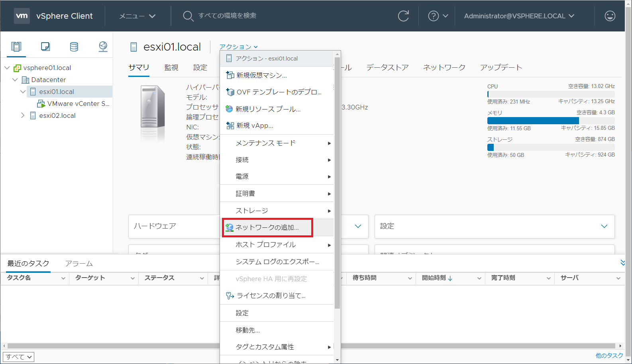Switch to 設定 tab

pos(200,67)
